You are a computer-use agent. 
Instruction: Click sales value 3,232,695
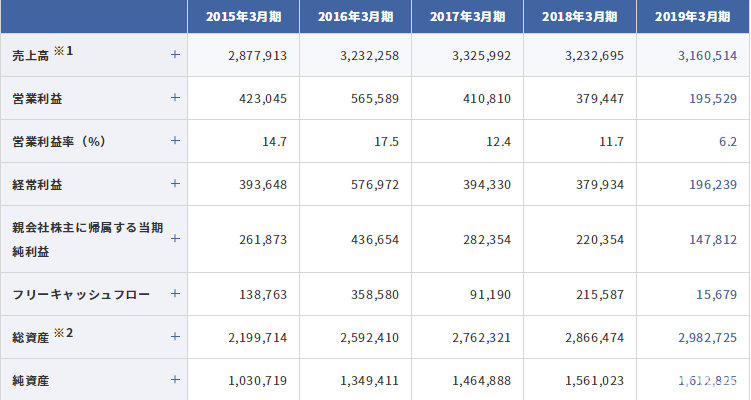click(x=594, y=56)
